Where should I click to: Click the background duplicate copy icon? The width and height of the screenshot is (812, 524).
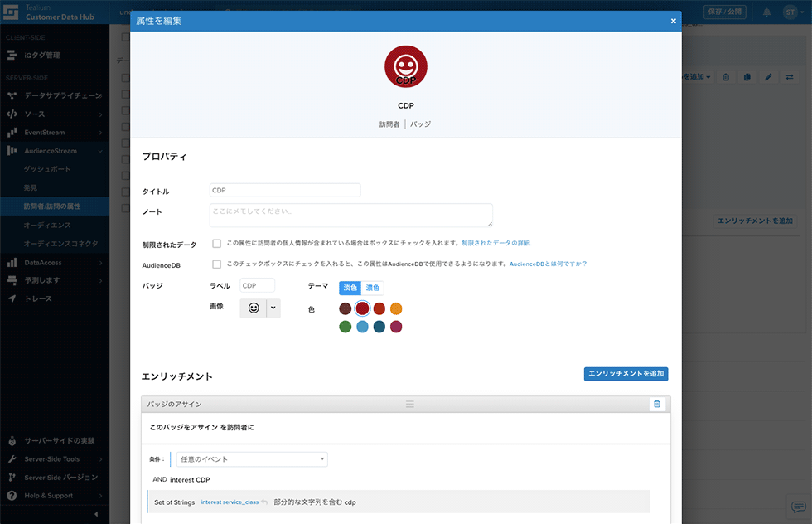[x=747, y=77]
